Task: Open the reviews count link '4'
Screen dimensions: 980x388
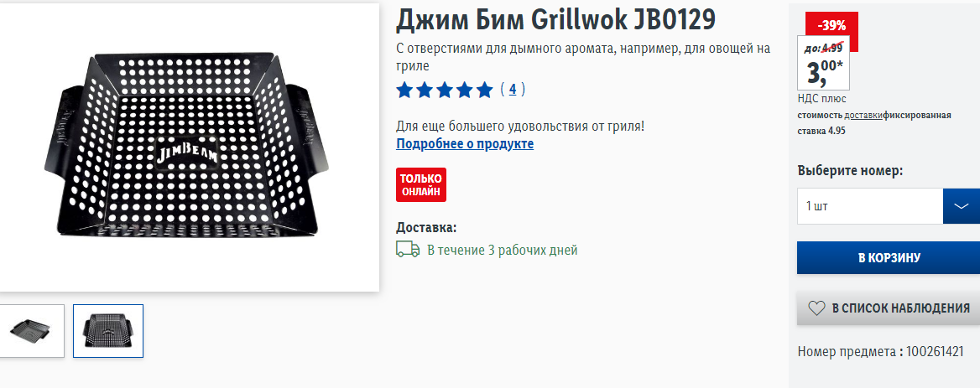Action: [x=513, y=89]
